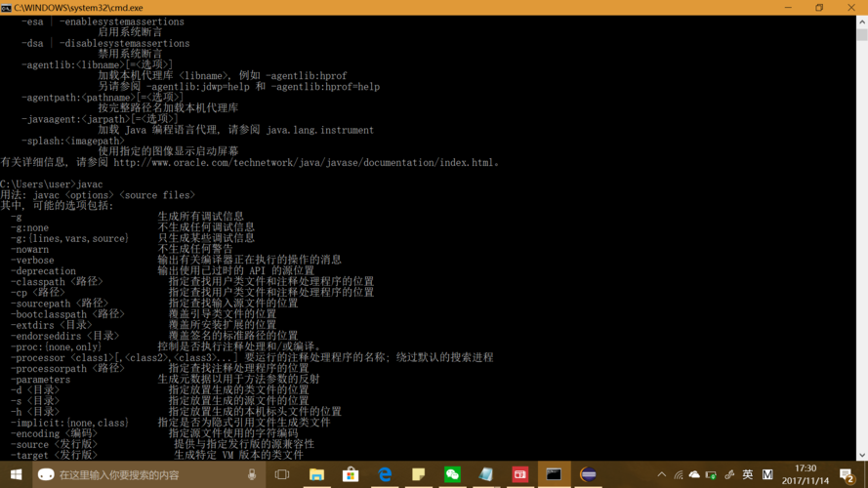
Task: Open the red app icon on taskbar
Action: click(519, 474)
